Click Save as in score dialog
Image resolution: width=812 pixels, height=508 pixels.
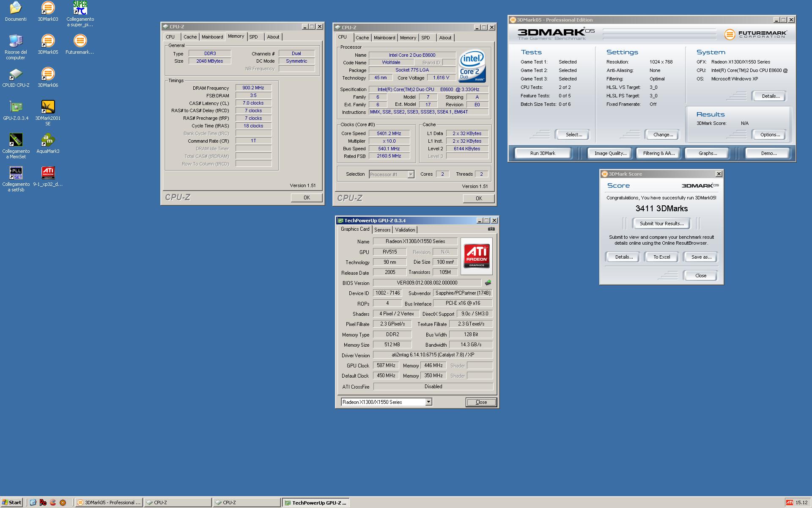pyautogui.click(x=701, y=257)
